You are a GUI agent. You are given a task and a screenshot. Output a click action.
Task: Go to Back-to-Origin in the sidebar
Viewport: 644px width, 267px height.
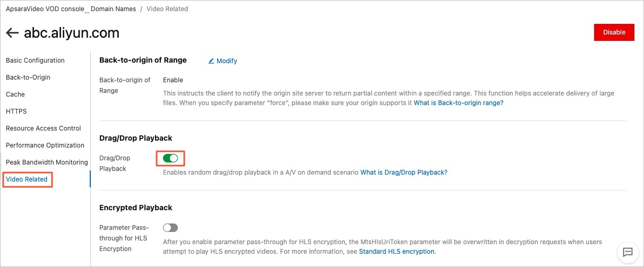tap(28, 77)
